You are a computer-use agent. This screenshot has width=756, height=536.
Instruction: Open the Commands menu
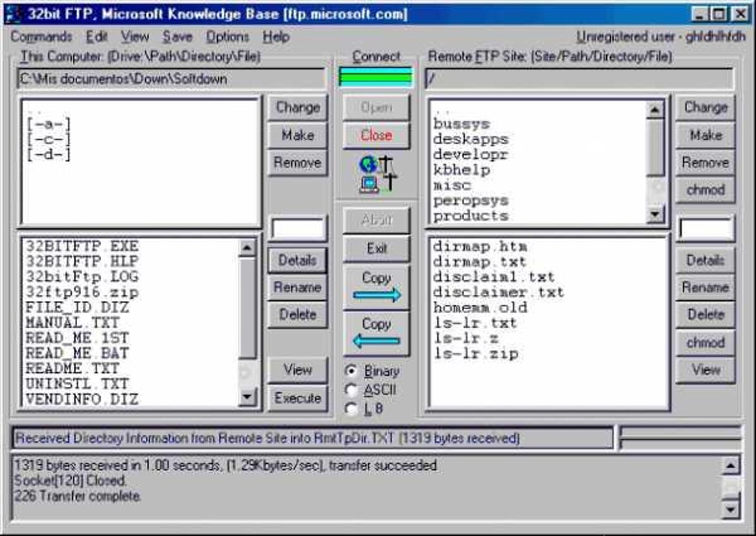(x=42, y=36)
